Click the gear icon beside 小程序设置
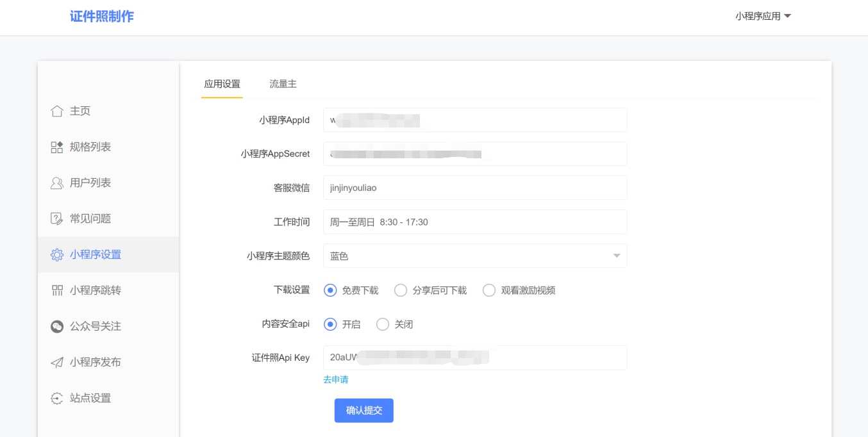The width and height of the screenshot is (868, 437). coord(56,254)
